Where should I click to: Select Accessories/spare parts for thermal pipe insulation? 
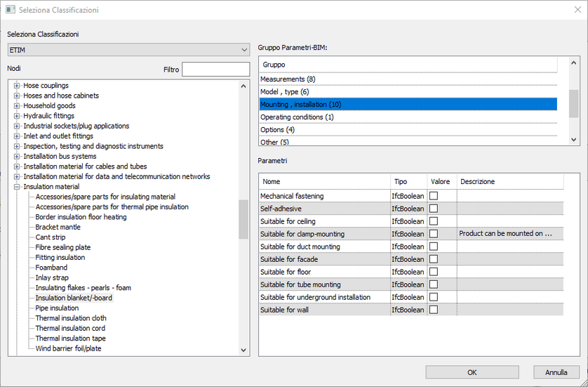pos(112,206)
